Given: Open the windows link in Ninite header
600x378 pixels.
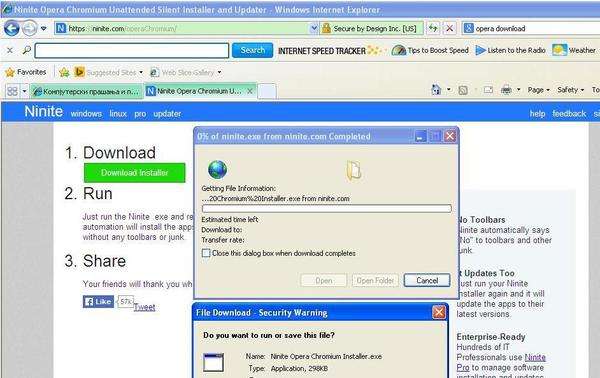Looking at the screenshot, I should 86,114.
